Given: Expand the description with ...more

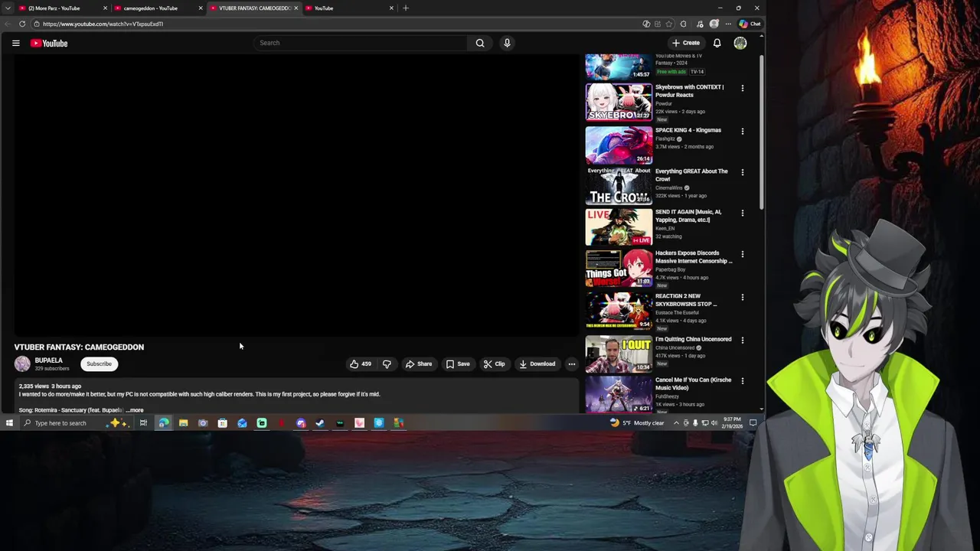Looking at the screenshot, I should (135, 410).
